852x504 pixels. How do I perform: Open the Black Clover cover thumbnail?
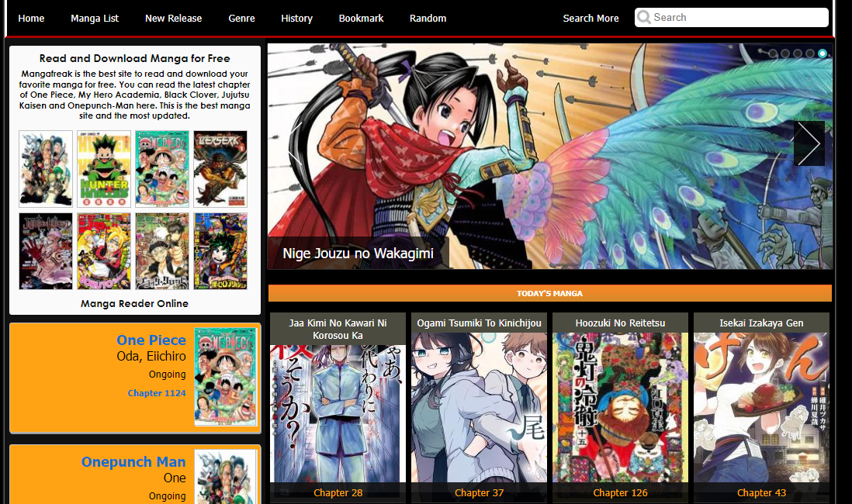pyautogui.click(x=162, y=251)
